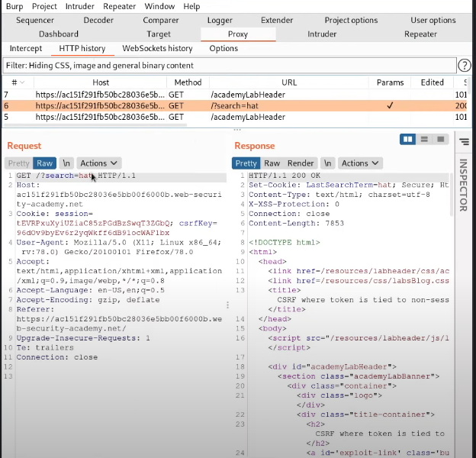This screenshot has height=458, width=476.
Task: Sort by the Edited column header
Action: click(433, 82)
